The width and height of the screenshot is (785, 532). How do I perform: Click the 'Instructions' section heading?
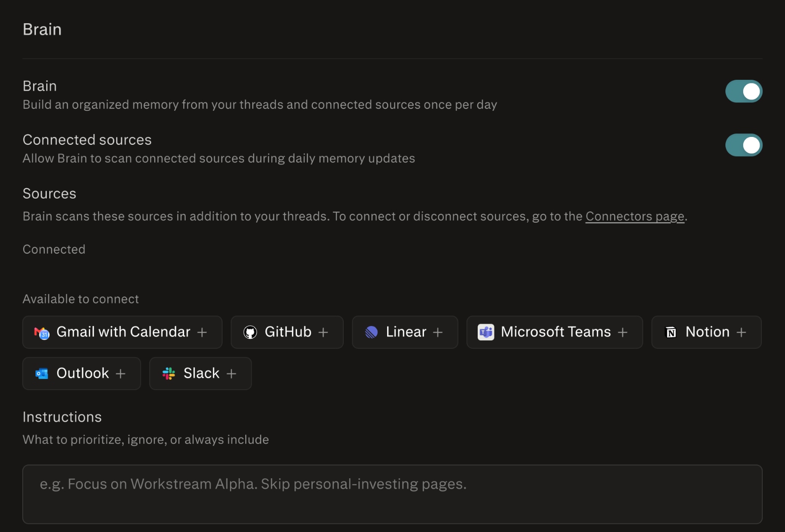click(62, 417)
